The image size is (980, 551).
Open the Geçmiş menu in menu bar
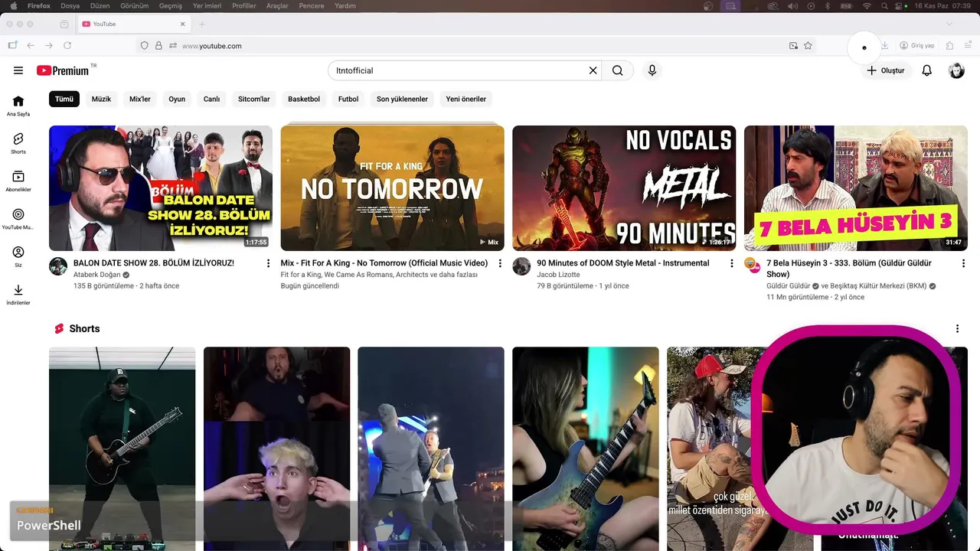click(171, 6)
